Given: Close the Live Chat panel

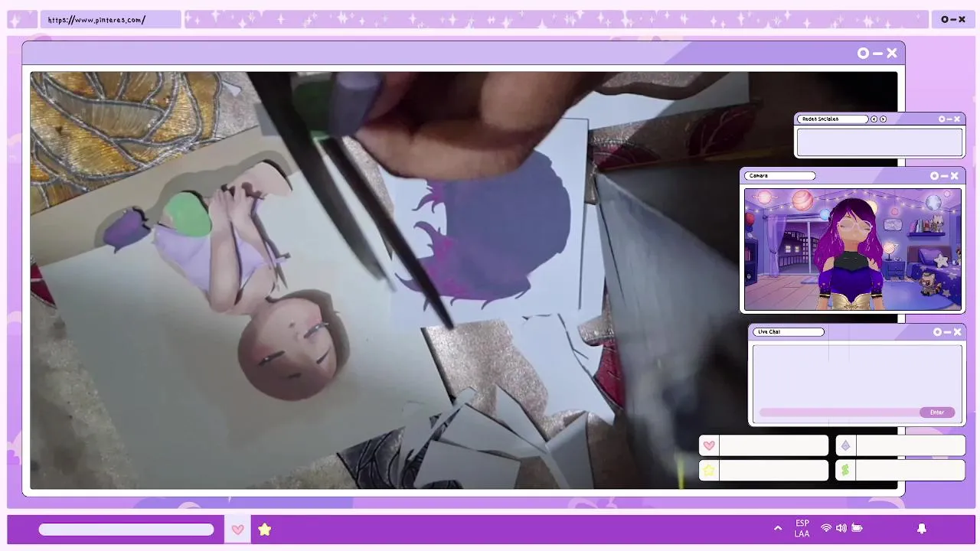Looking at the screenshot, I should click(x=958, y=332).
